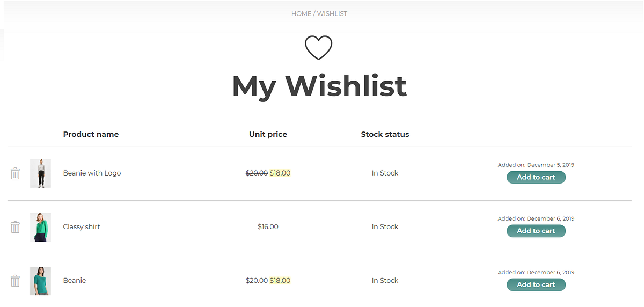Click the Unit price column header
This screenshot has height=307, width=644.
point(268,134)
